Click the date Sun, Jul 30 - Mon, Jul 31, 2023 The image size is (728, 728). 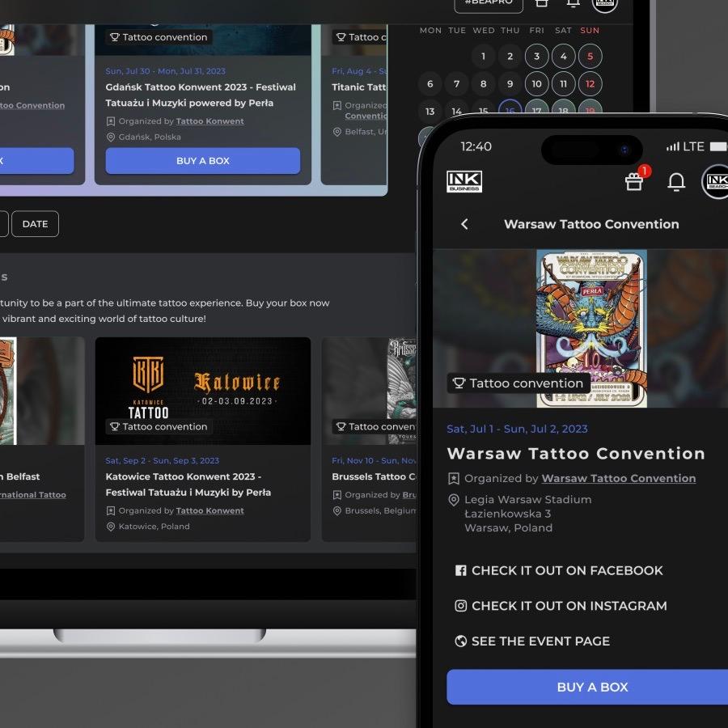tap(165, 71)
